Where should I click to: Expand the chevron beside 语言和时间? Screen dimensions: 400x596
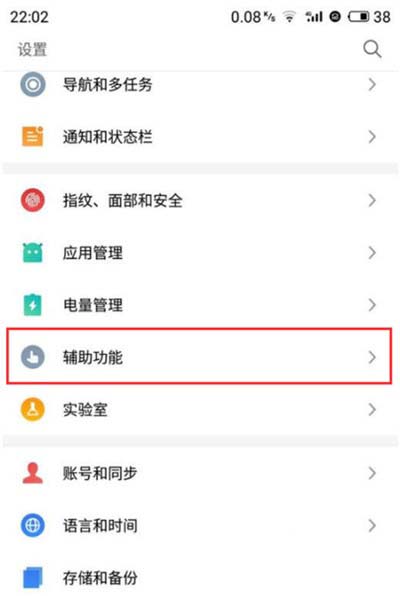(372, 526)
